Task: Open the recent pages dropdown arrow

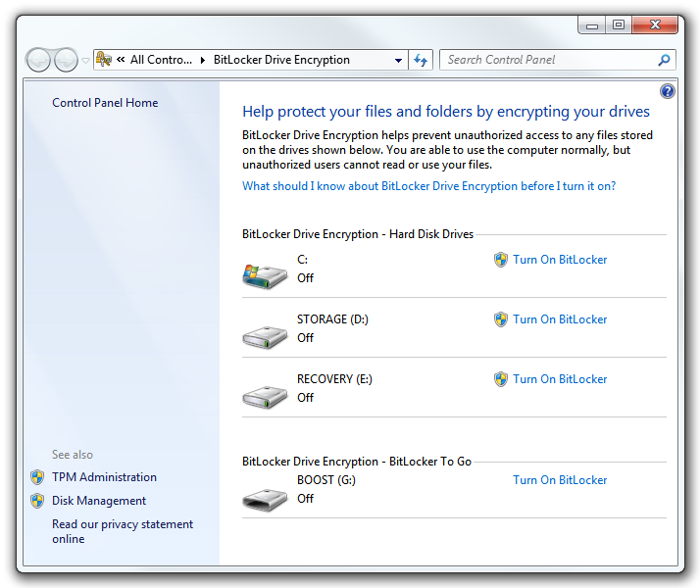Action: point(85,60)
